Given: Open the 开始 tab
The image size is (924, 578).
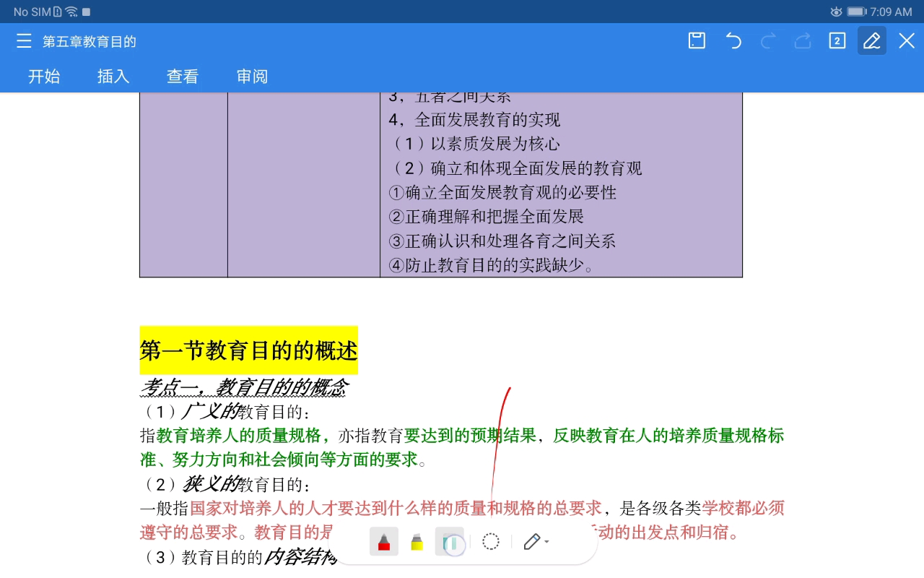Looking at the screenshot, I should coord(44,77).
